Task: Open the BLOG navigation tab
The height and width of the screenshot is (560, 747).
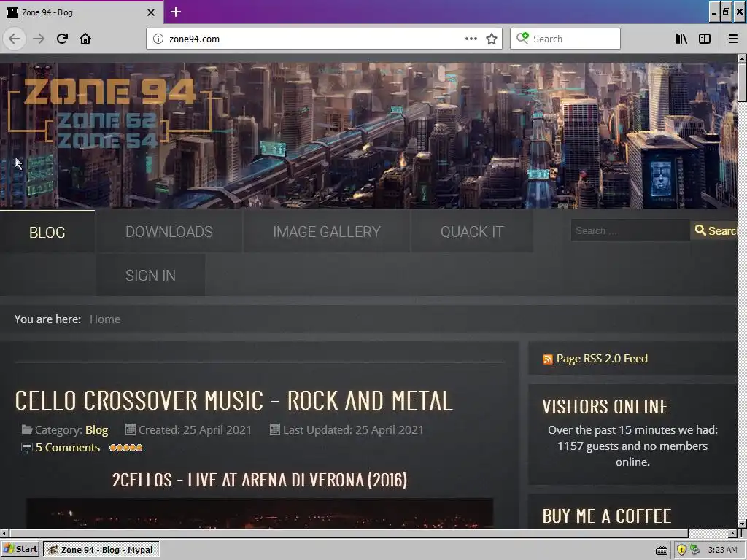Action: (x=47, y=232)
